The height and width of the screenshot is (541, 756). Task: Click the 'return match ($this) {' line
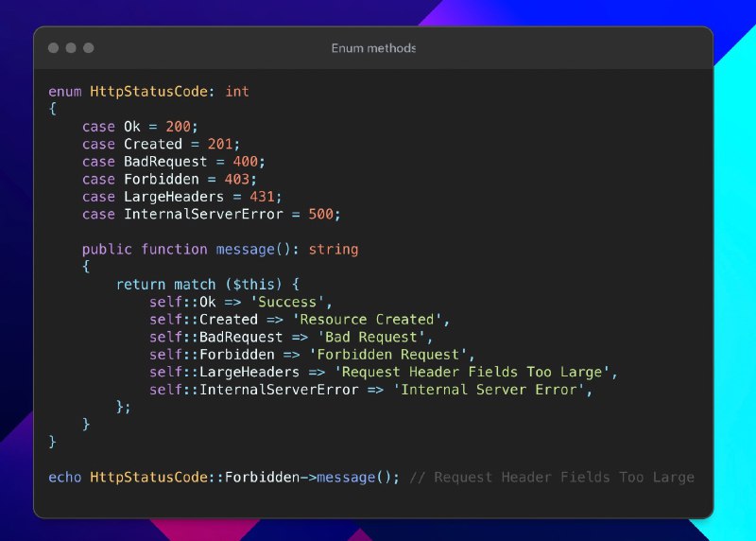(207, 285)
